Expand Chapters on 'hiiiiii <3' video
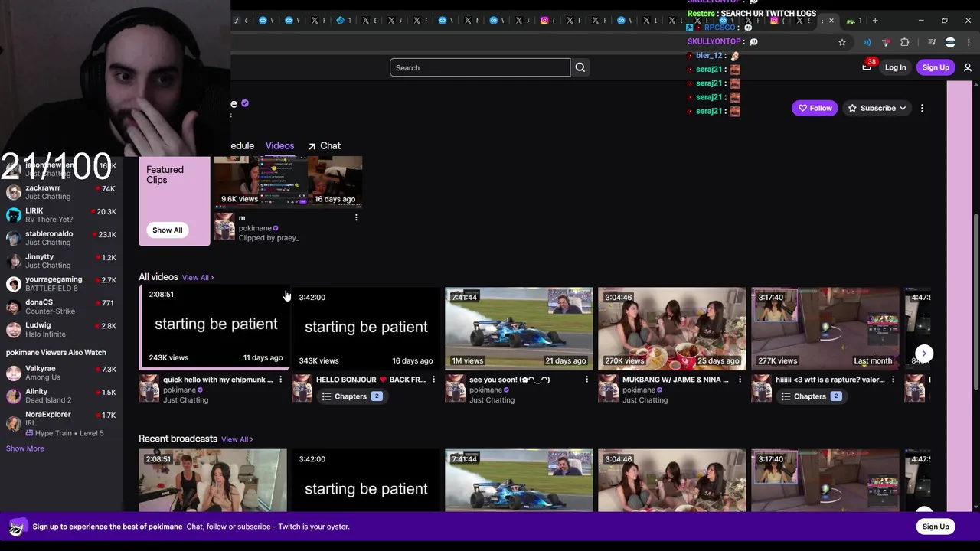Image resolution: width=980 pixels, height=551 pixels. (x=810, y=396)
